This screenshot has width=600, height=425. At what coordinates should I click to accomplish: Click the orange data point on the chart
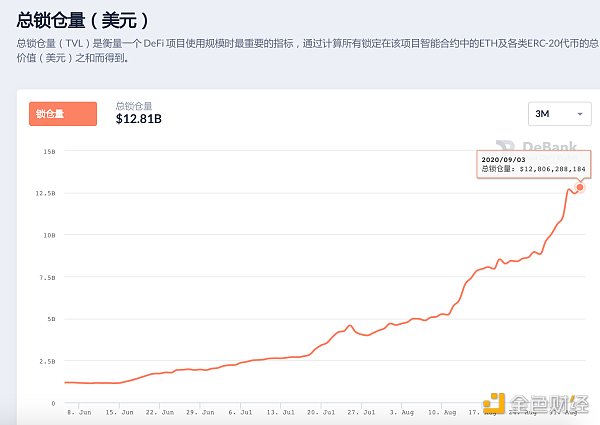pos(580,187)
